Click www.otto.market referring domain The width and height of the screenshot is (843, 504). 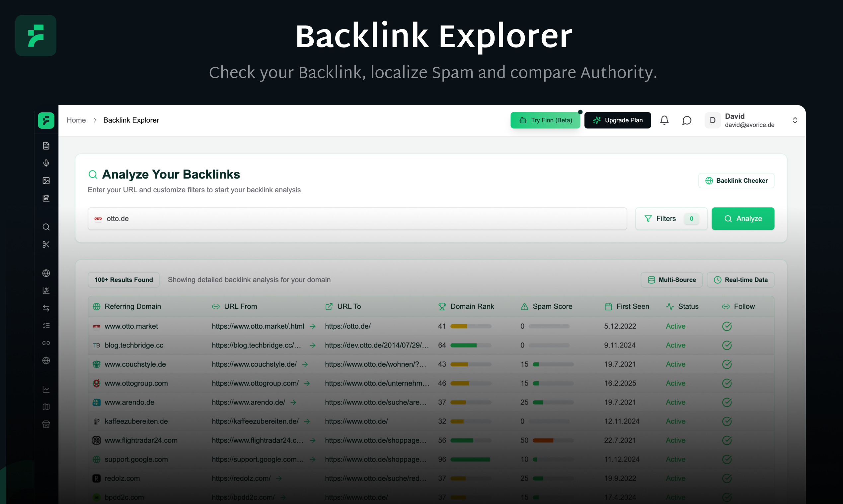(131, 326)
